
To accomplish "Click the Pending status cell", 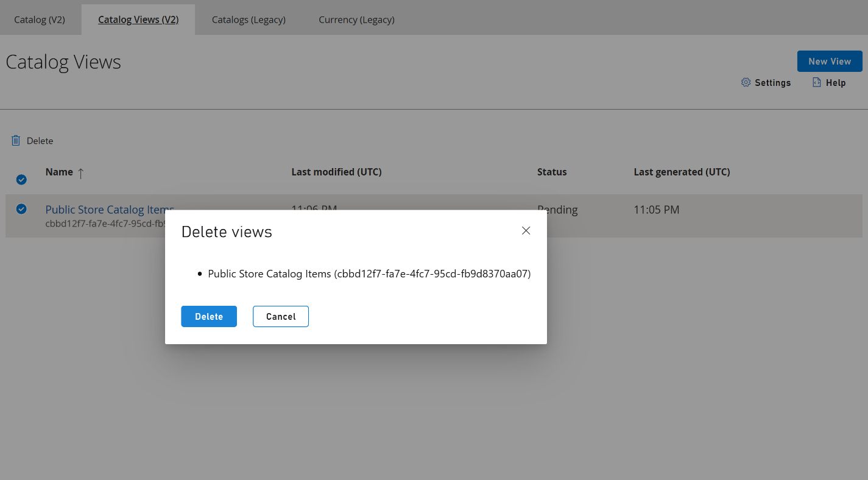I will [557, 210].
